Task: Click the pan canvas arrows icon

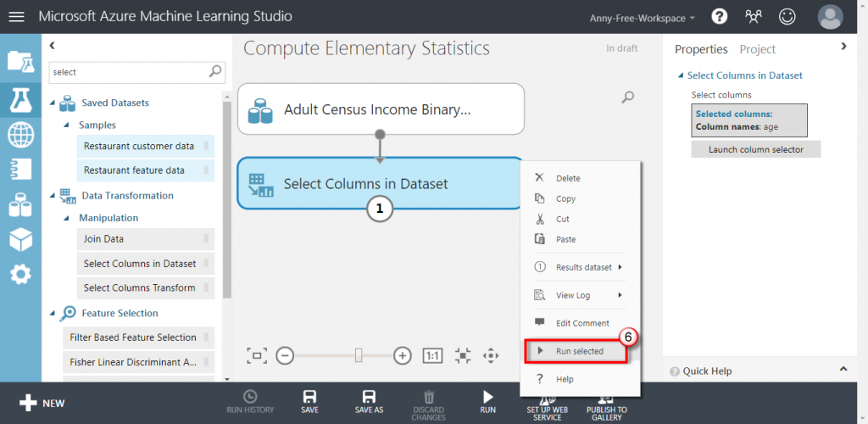Action: coord(491,355)
